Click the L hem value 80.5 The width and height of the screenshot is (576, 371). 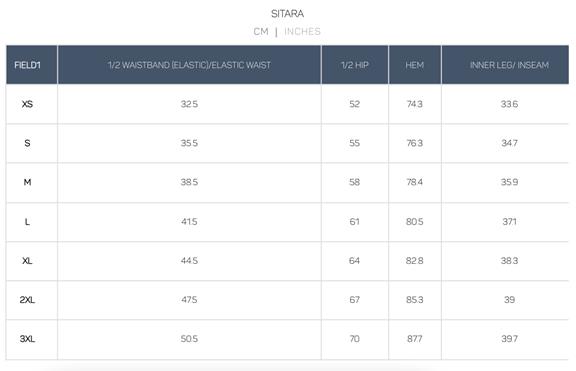414,222
